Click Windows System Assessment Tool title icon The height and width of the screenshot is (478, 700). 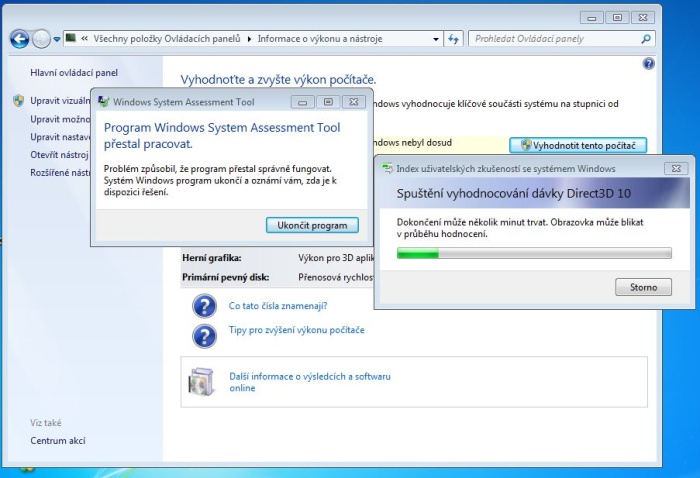(104, 102)
